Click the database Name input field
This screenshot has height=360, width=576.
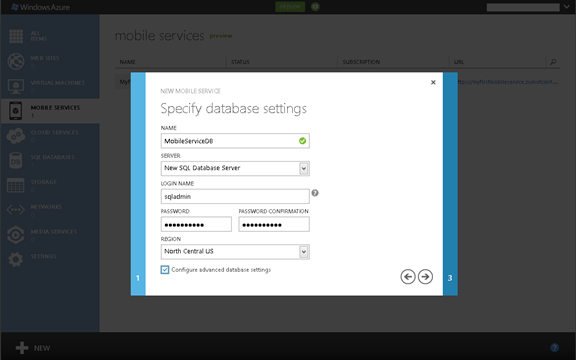pos(235,141)
